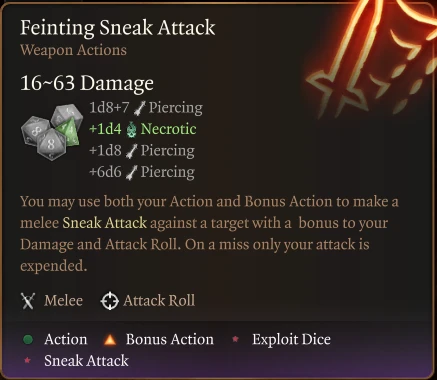The image size is (437, 380).
Task: Click the 1d8+7 Piercing damage icon
Action: pos(140,108)
